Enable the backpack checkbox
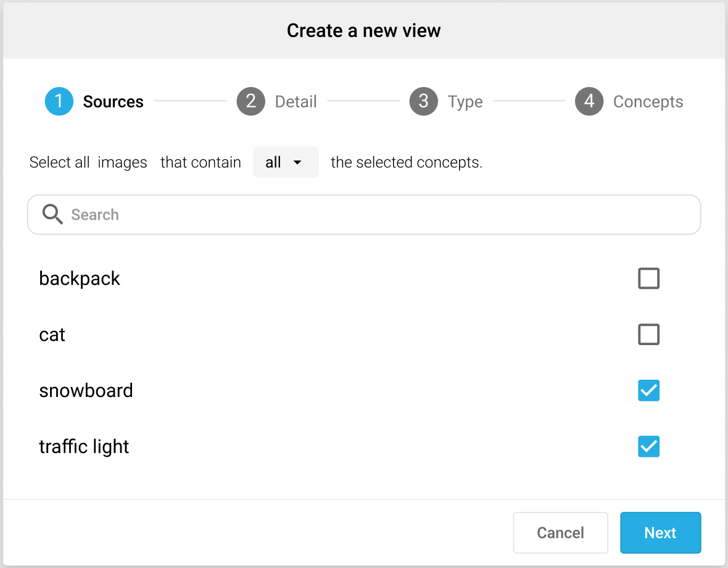728x568 pixels. [648, 278]
